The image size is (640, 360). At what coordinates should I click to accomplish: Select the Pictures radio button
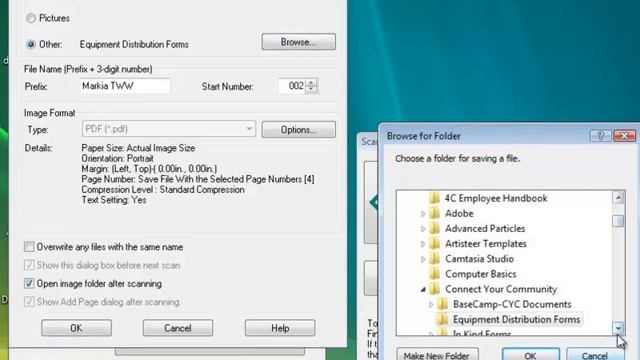point(31,18)
